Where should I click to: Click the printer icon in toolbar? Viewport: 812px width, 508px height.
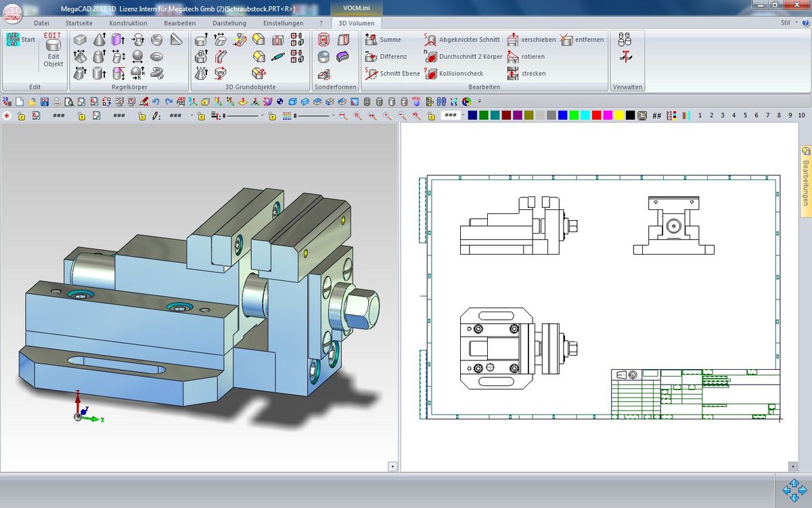pyautogui.click(x=57, y=102)
